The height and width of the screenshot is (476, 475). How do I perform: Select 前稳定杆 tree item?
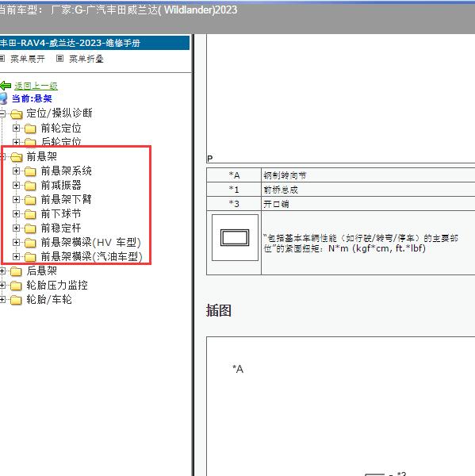click(x=61, y=228)
